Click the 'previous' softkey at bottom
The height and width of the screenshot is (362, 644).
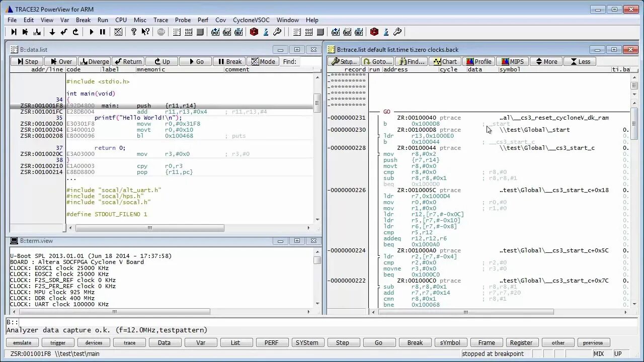(x=593, y=342)
